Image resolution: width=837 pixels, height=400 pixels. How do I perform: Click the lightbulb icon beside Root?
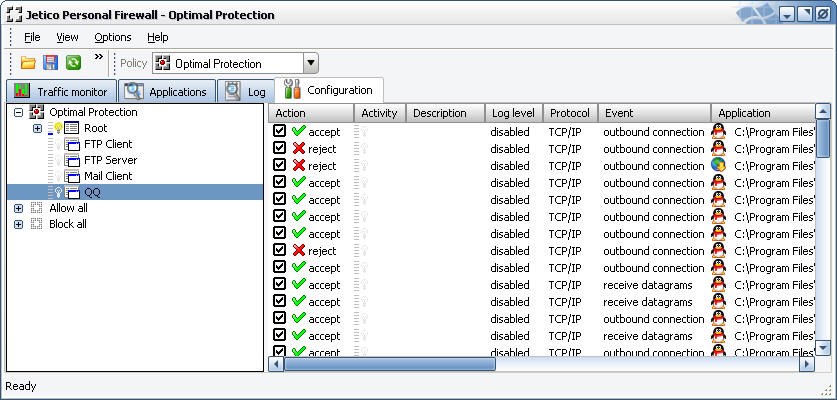[58, 128]
